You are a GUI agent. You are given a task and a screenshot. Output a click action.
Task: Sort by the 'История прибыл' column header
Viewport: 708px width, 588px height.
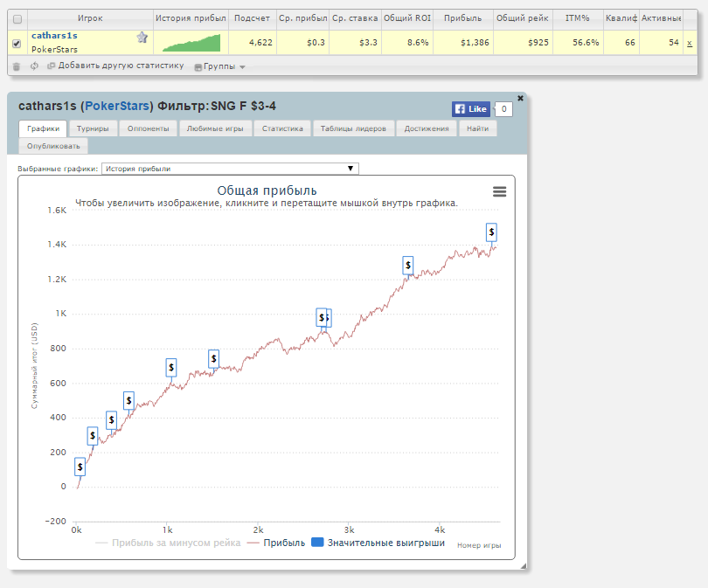[191, 18]
